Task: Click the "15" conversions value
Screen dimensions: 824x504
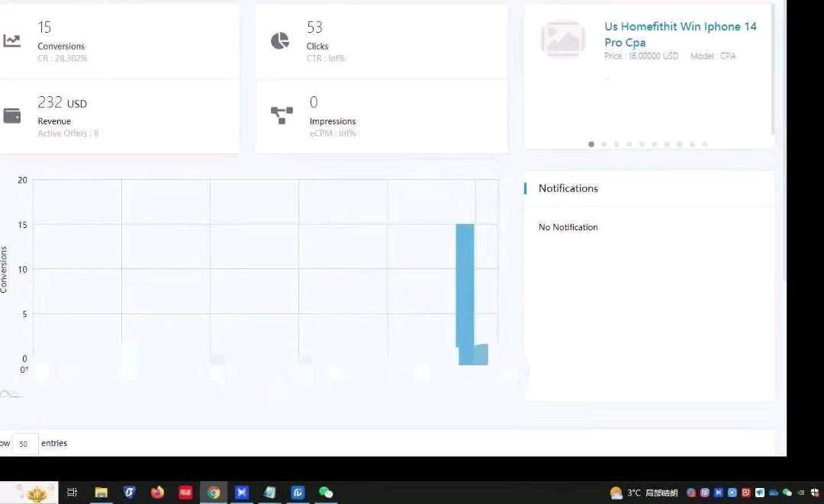Action: click(45, 27)
